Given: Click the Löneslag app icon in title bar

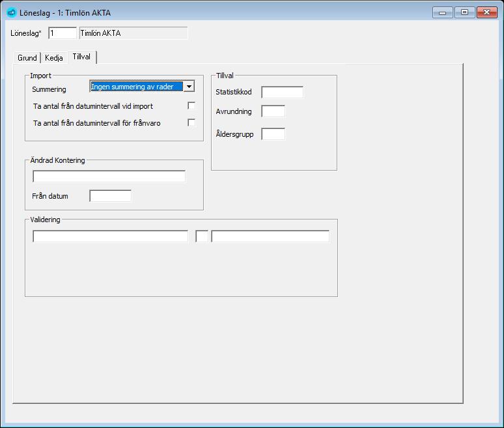Looking at the screenshot, I should pos(12,12).
